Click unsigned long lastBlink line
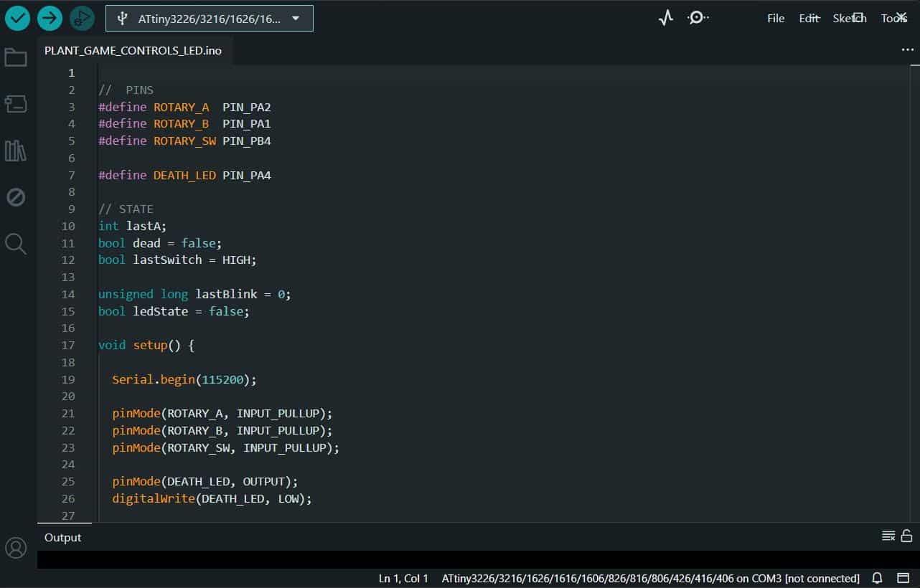This screenshot has height=588, width=920. [195, 294]
